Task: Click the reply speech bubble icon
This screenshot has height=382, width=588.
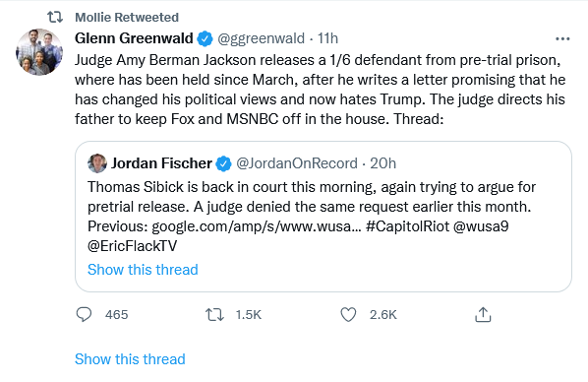Action: pyautogui.click(x=84, y=314)
